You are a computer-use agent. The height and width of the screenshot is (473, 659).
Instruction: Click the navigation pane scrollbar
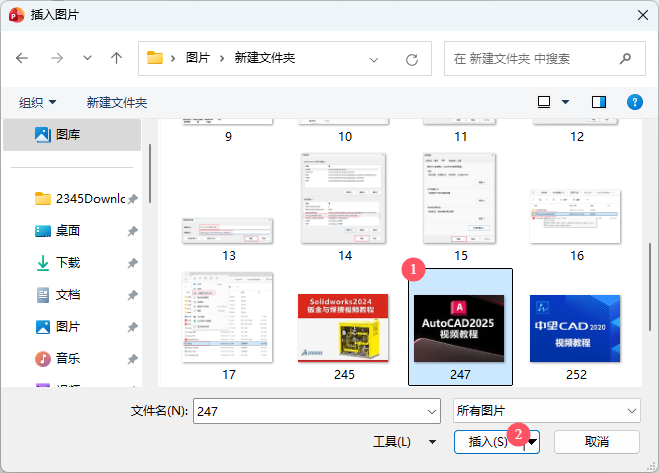(150, 174)
